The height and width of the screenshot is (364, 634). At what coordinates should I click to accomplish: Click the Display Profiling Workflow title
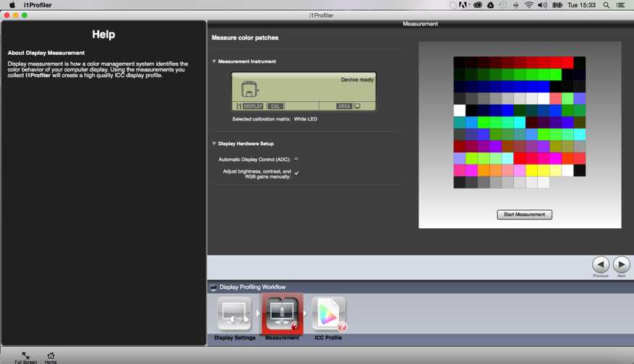click(253, 287)
